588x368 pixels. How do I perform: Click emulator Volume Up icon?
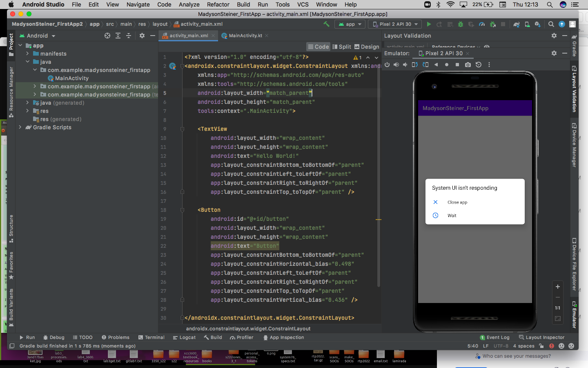tap(396, 65)
